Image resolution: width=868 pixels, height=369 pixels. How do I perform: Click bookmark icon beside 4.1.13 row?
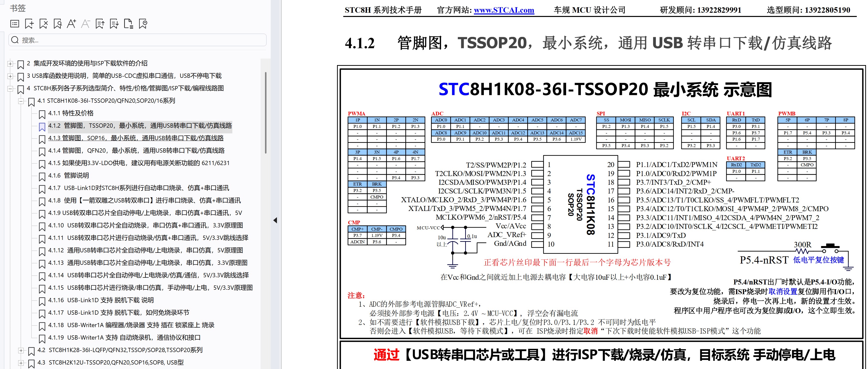(42, 264)
